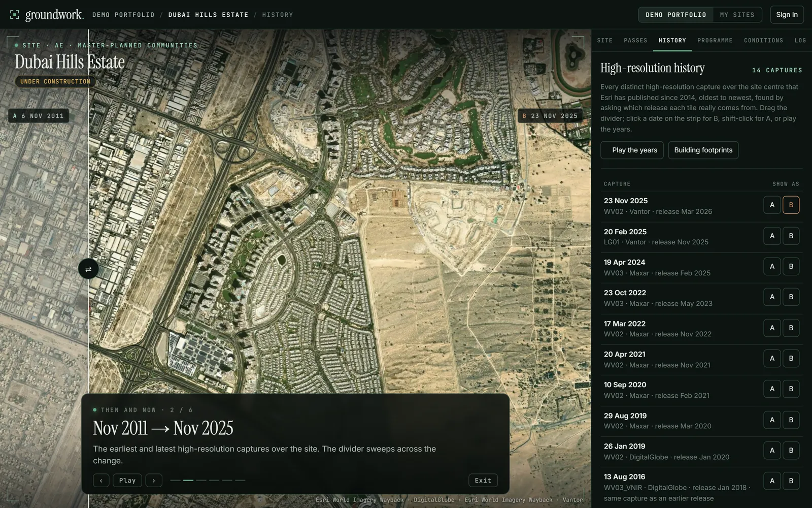The width and height of the screenshot is (812, 508).
Task: Click Play in the story card
Action: click(127, 480)
